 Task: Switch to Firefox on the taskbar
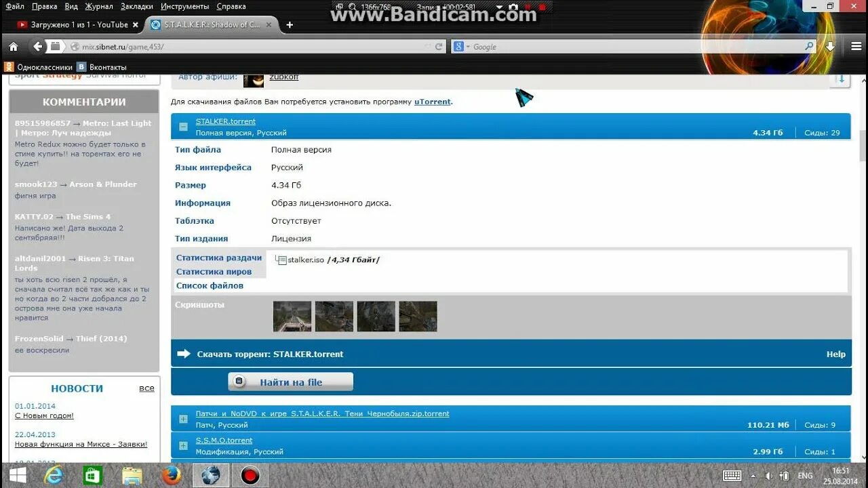[x=172, y=475]
